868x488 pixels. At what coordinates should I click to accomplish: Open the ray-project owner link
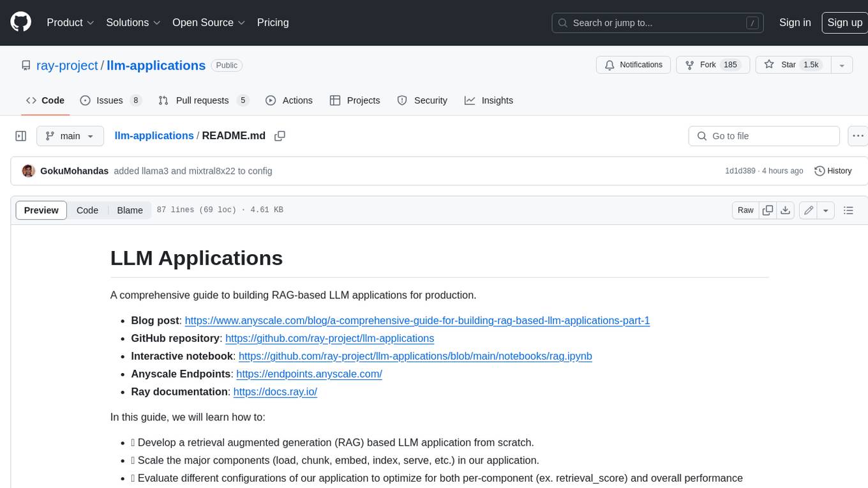click(67, 66)
